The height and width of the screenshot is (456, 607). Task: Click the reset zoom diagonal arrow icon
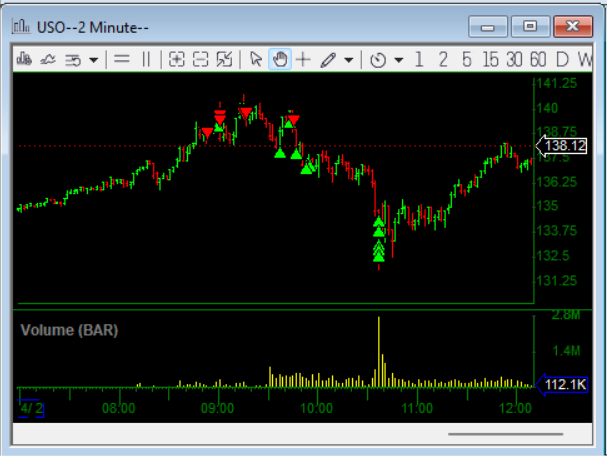click(x=225, y=60)
